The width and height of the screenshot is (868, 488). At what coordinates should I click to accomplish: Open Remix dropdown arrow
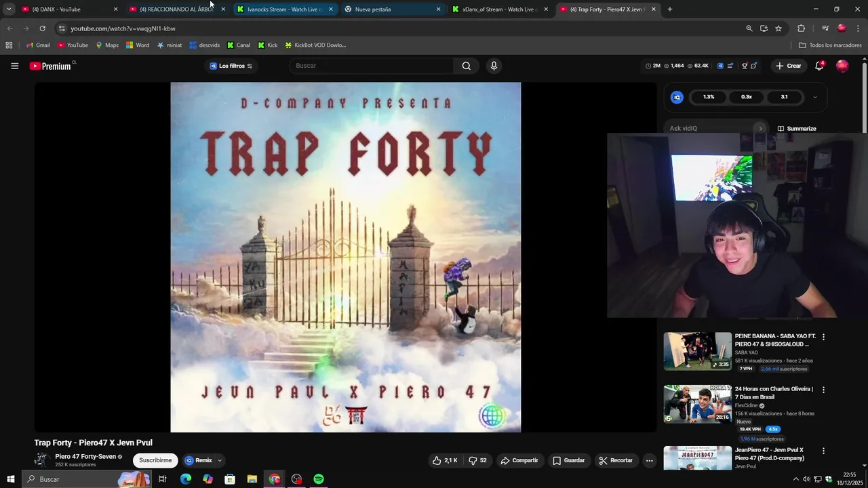pos(220,460)
